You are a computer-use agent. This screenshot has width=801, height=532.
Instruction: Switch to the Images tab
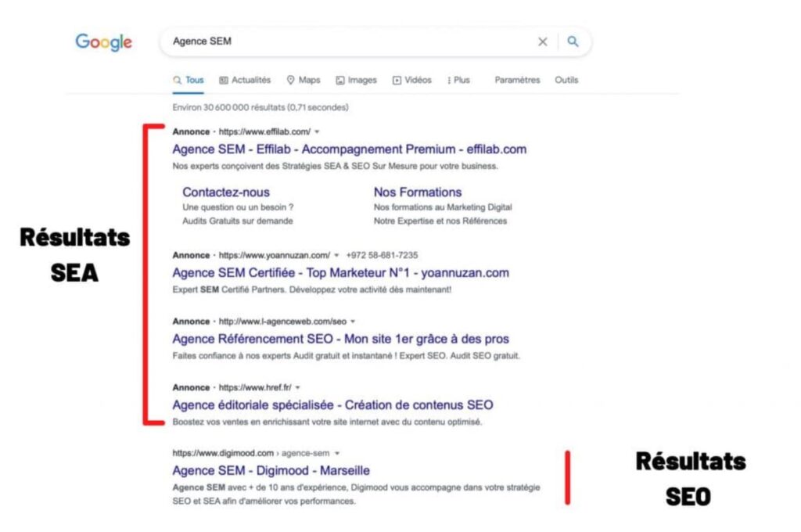[x=356, y=81]
